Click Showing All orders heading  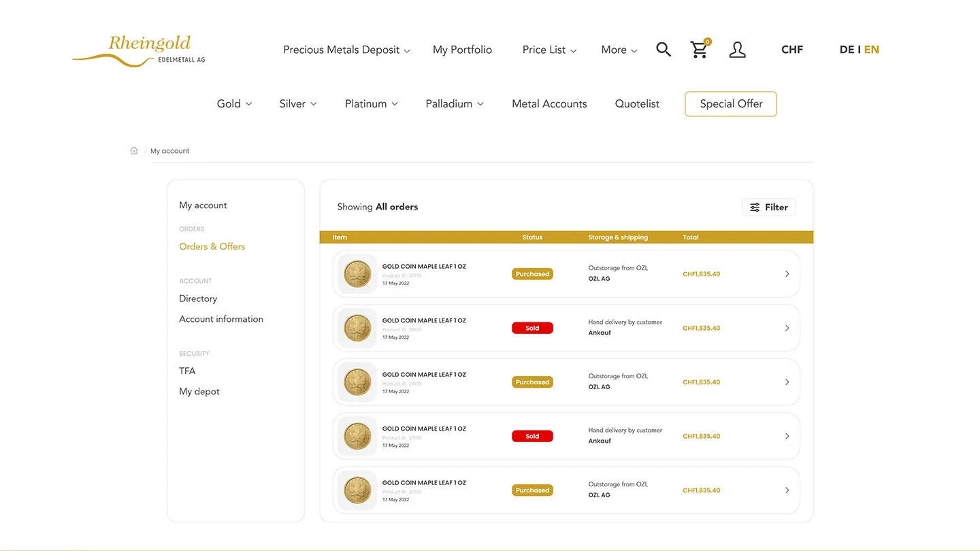[x=378, y=207]
